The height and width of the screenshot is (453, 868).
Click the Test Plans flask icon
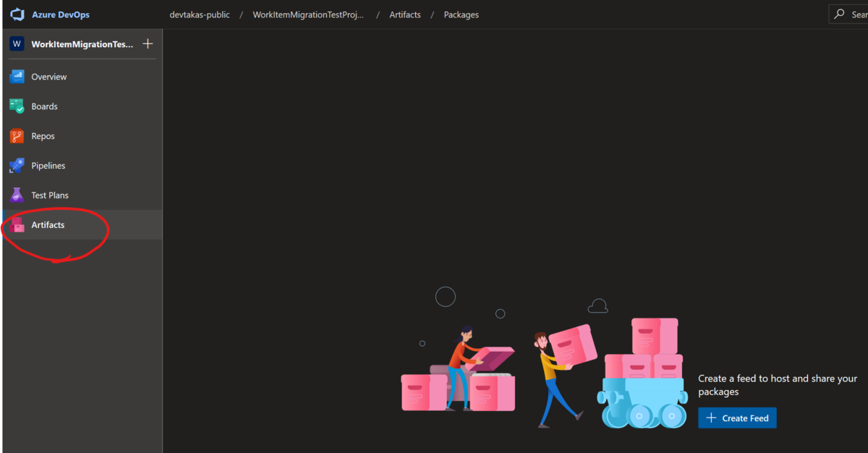pos(17,195)
